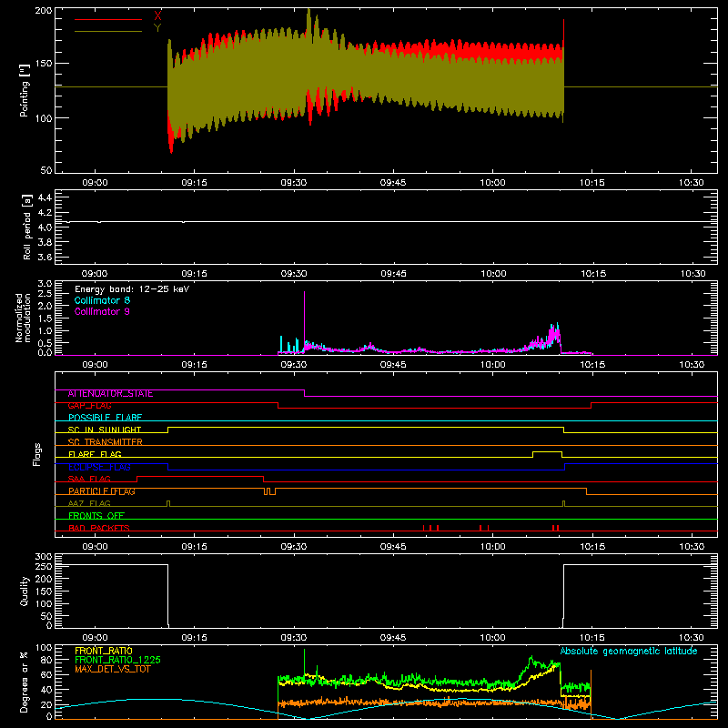Click the 'X' legend label in Pointing plot

157,16
